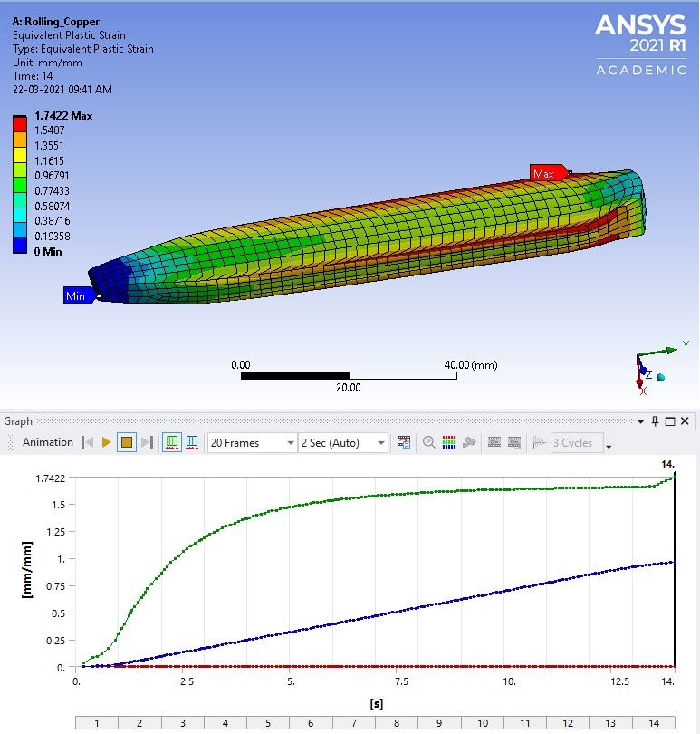
Task: Click the Min probe label on model
Action: pos(76,295)
